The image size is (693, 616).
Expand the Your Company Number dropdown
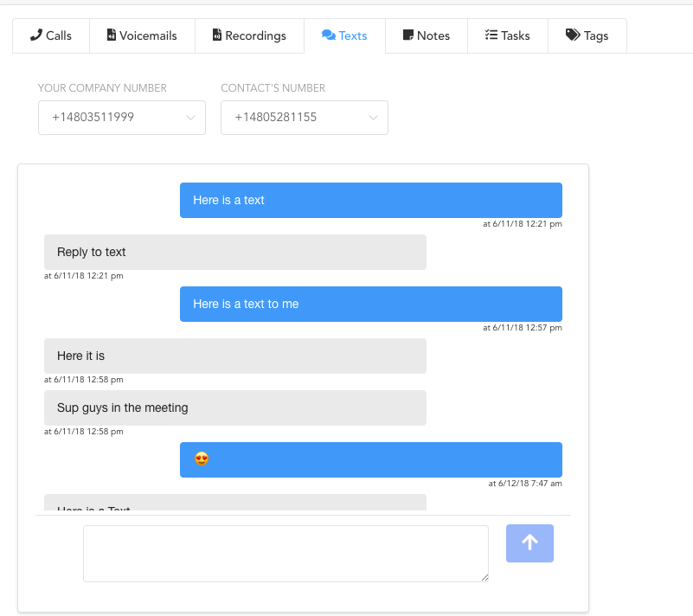[x=121, y=118]
